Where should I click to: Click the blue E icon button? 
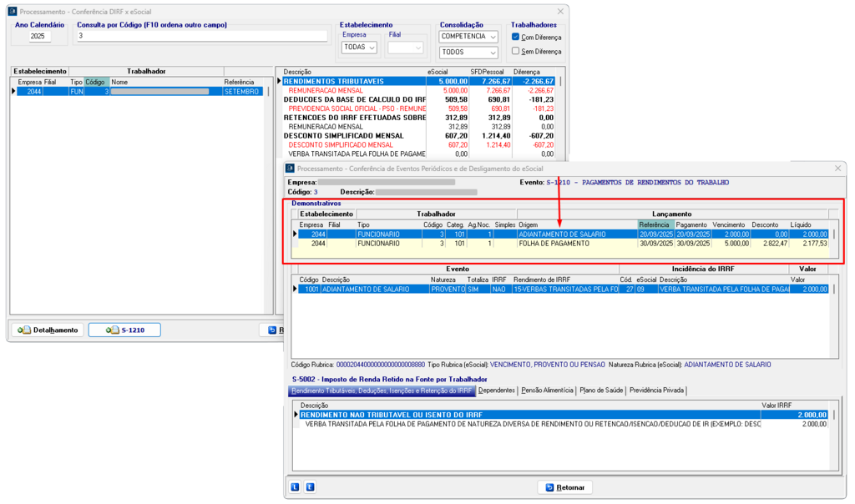[310, 486]
